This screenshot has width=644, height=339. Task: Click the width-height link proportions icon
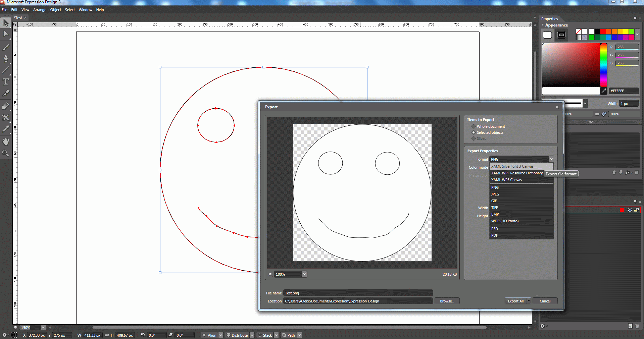107,335
